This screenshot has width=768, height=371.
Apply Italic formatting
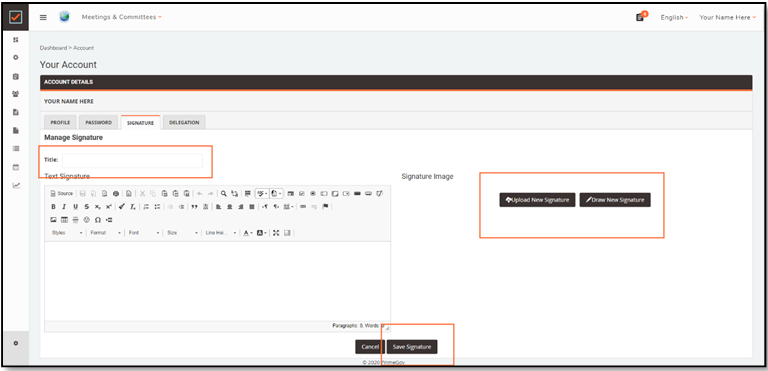click(x=64, y=207)
